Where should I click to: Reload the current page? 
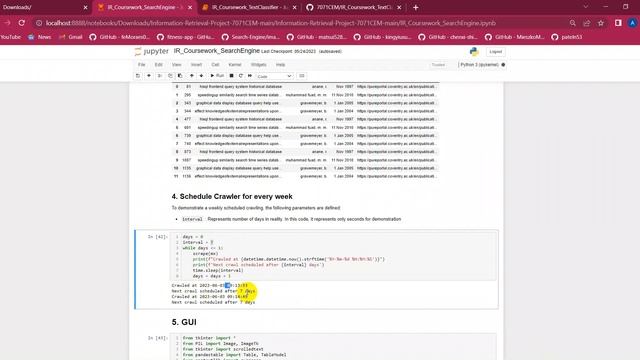pyautogui.click(x=22, y=23)
